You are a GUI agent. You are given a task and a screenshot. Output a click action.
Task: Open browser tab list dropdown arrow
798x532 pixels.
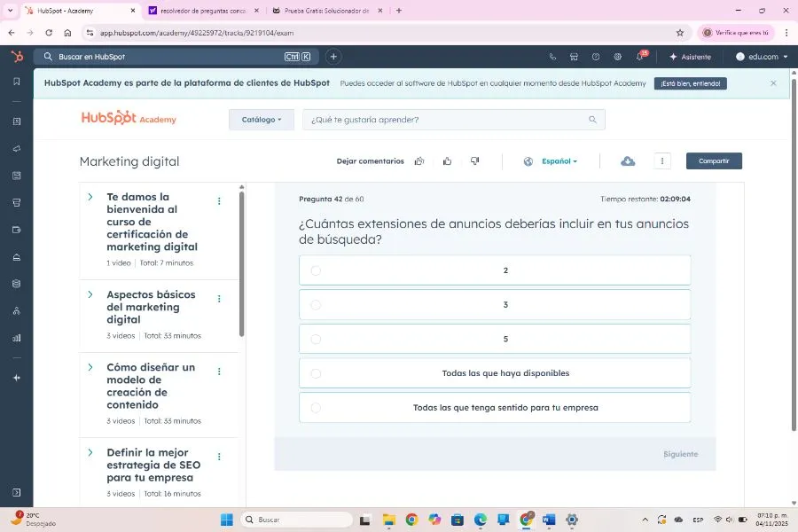[10, 10]
